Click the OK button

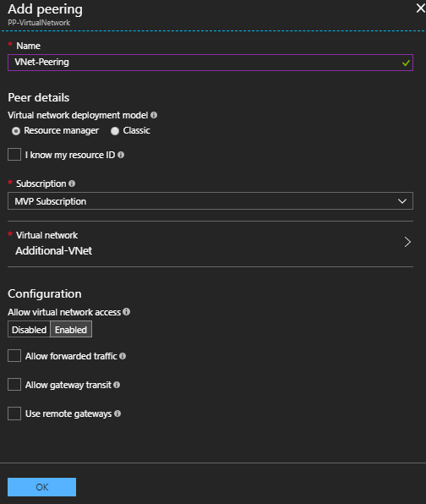coord(41,487)
